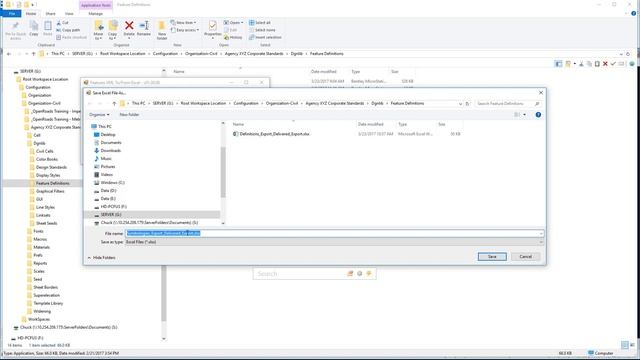
Task: Open the File name history dropdown arrow
Action: click(541, 233)
